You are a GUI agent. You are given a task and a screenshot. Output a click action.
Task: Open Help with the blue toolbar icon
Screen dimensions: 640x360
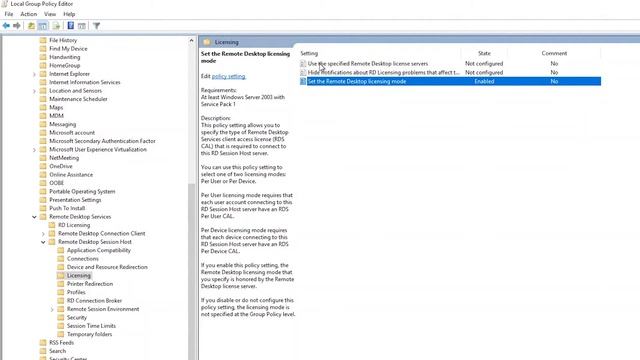(71, 26)
